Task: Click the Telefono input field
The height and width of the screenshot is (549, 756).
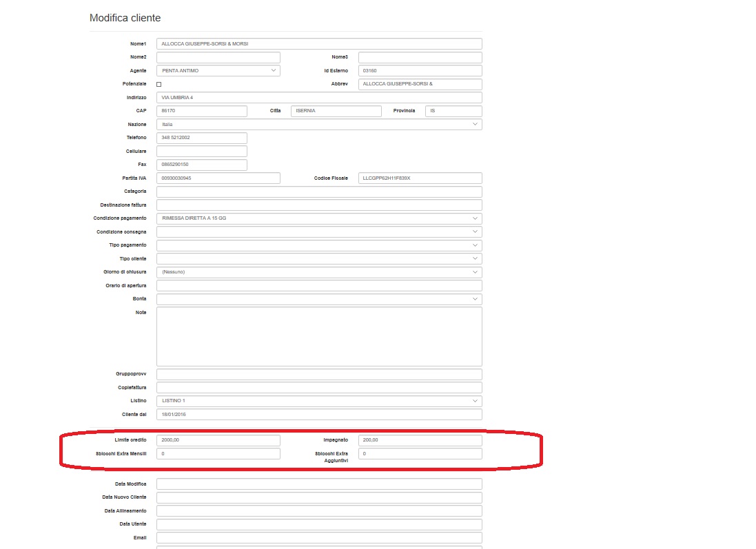Action: [201, 138]
